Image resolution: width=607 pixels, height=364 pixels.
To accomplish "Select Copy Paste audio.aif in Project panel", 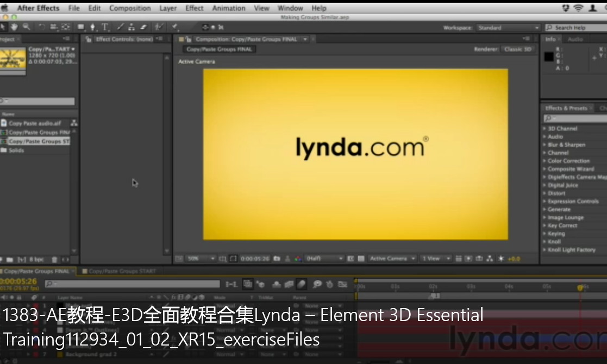I will click(x=35, y=123).
